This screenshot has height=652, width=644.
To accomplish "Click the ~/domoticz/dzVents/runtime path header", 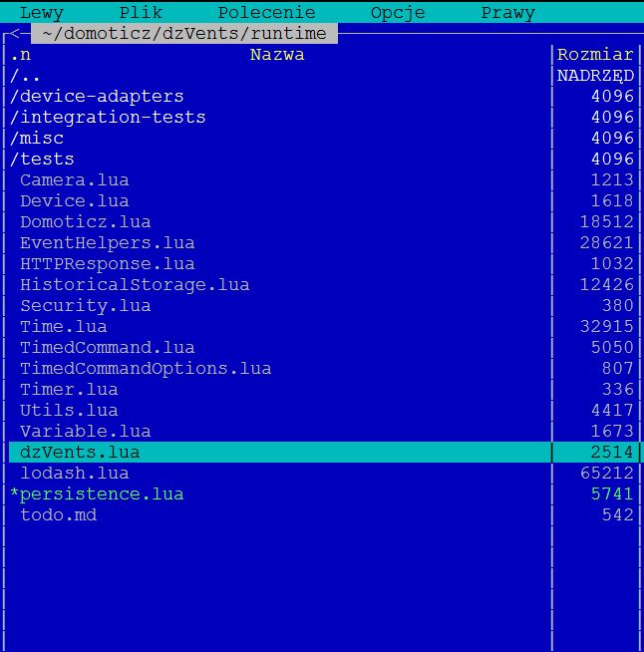I will [184, 33].
